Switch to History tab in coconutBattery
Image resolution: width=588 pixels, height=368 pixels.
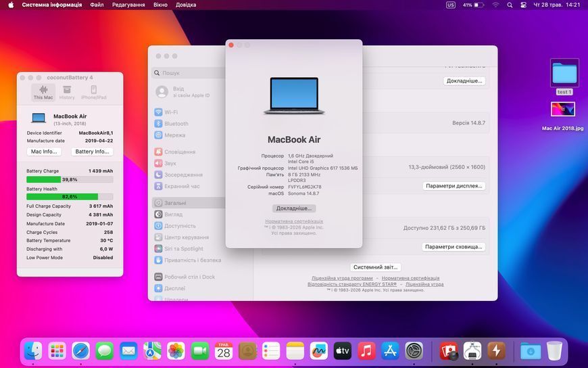tap(67, 92)
